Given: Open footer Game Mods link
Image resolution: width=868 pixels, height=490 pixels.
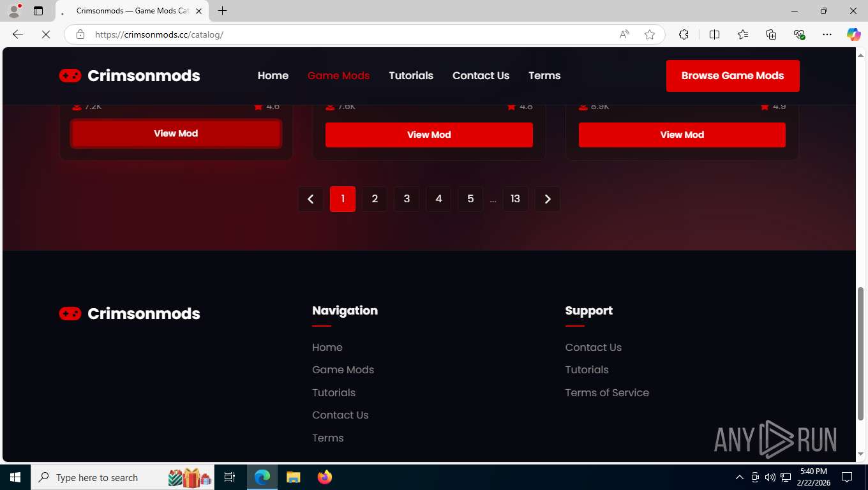Looking at the screenshot, I should (x=343, y=369).
